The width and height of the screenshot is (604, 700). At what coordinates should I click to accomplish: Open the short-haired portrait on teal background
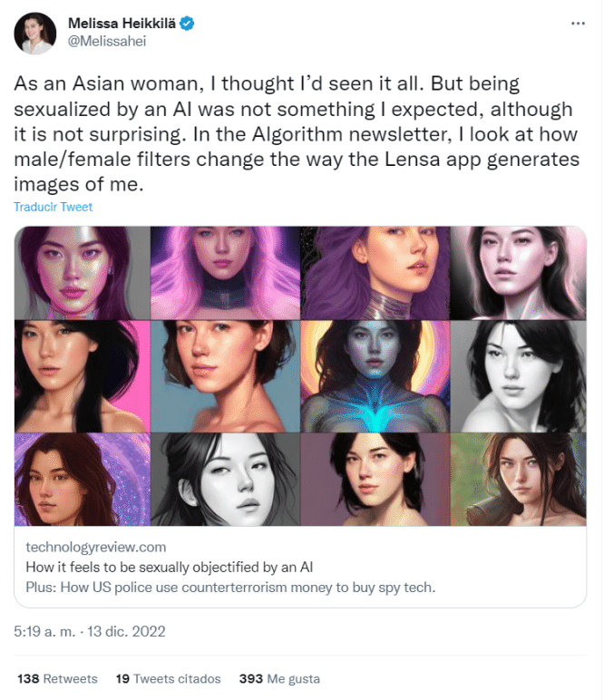pos(225,376)
